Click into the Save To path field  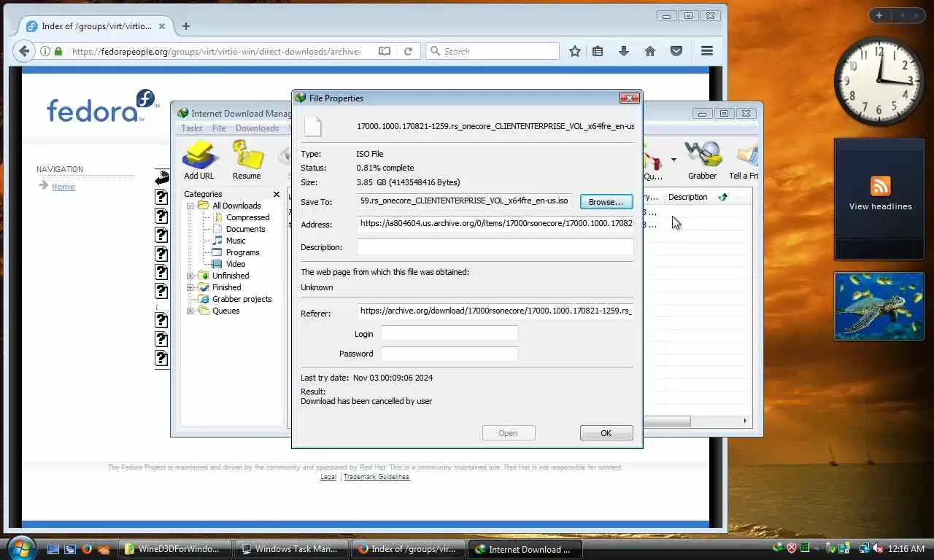(x=465, y=201)
